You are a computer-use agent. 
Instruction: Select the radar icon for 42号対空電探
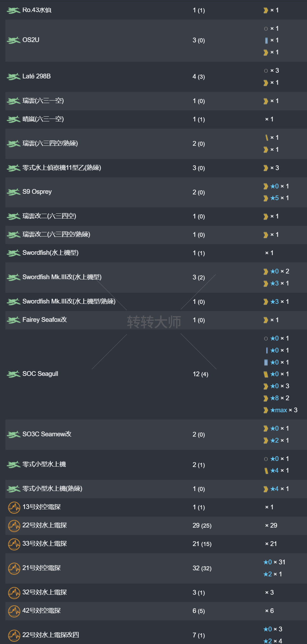14,611
